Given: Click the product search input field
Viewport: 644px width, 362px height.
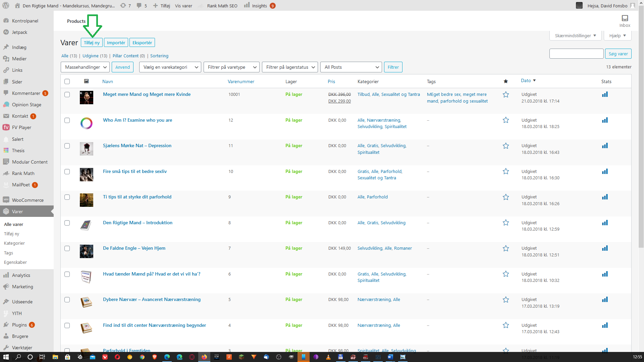Looking at the screenshot, I should [576, 54].
